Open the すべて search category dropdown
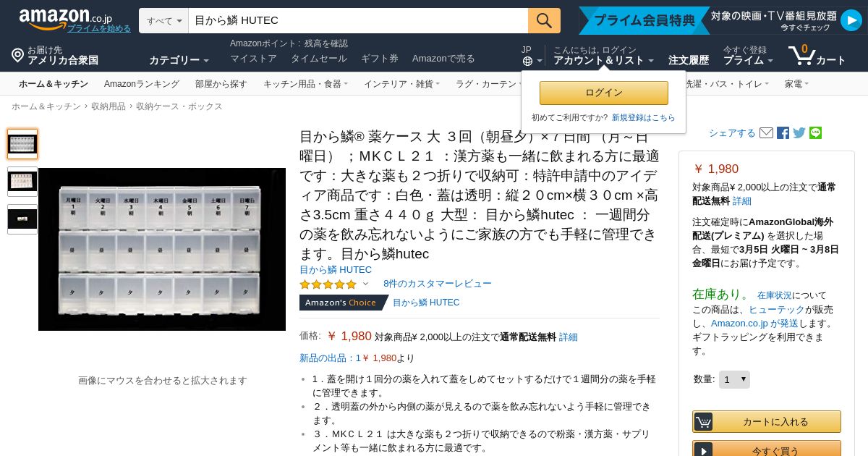 163,20
